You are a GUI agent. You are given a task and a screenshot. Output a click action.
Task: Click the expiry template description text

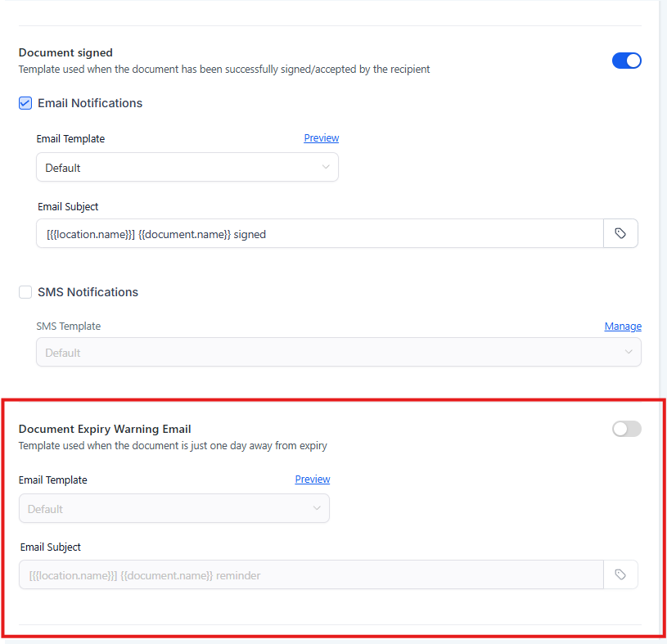point(173,446)
